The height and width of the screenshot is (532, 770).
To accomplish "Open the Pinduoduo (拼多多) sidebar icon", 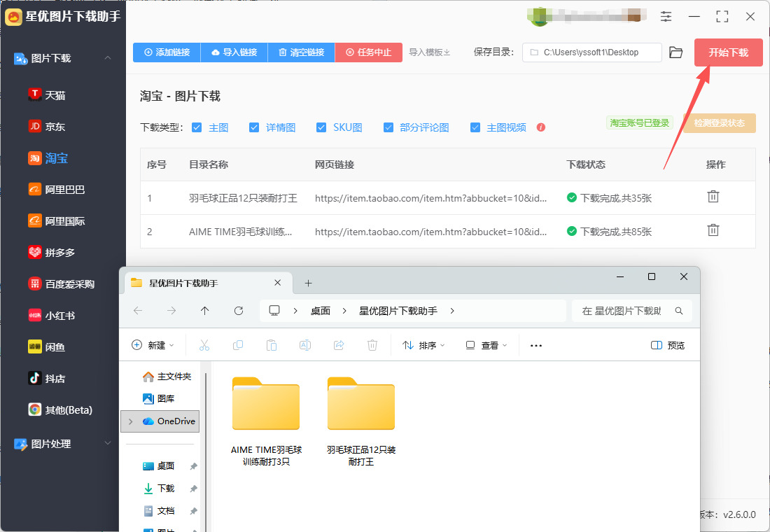I will click(x=35, y=252).
